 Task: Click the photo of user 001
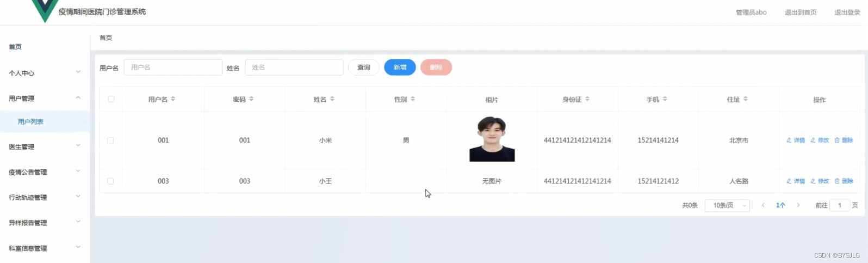[492, 139]
